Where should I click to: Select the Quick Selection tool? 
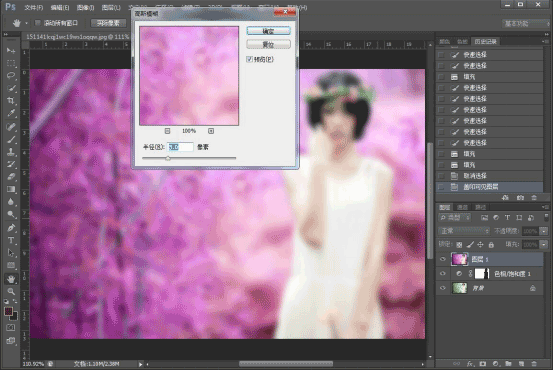(11, 88)
